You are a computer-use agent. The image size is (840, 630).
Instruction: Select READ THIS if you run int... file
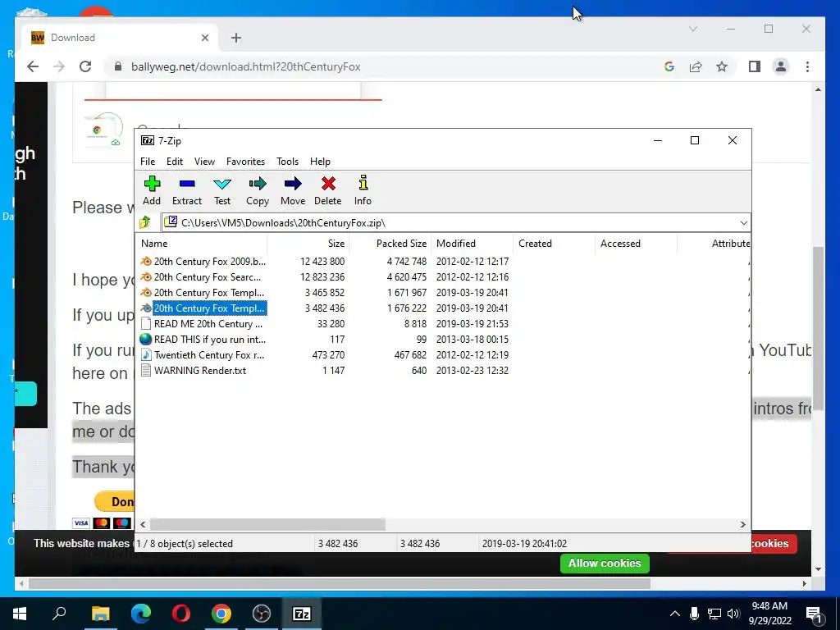point(209,339)
